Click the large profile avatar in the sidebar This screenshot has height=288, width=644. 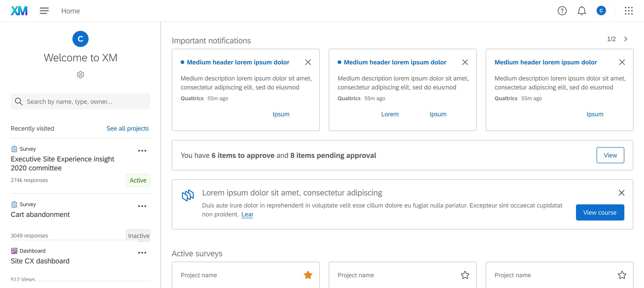(x=80, y=39)
